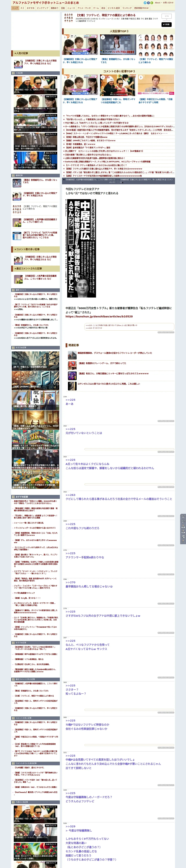Open sidebar thumbnail with 252コメント badge
The image size is (186, 868).
35,85
